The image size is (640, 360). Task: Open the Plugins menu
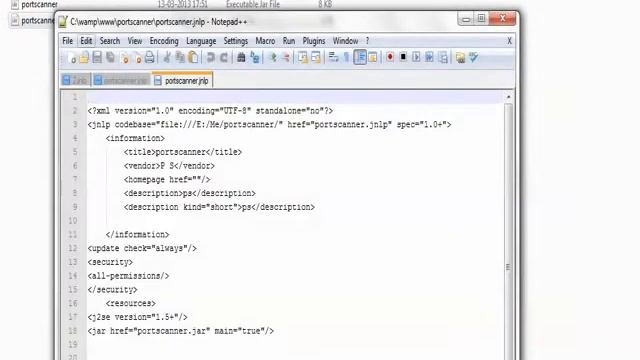pos(314,41)
